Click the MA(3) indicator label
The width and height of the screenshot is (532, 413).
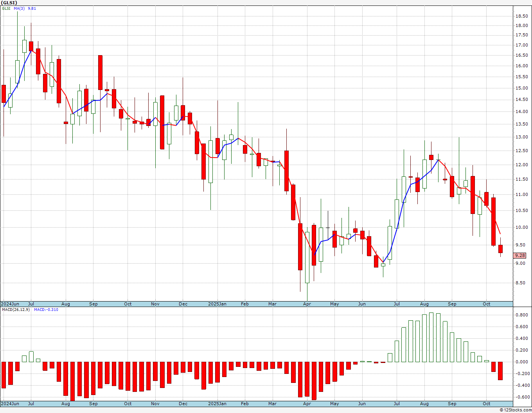tap(19, 8)
